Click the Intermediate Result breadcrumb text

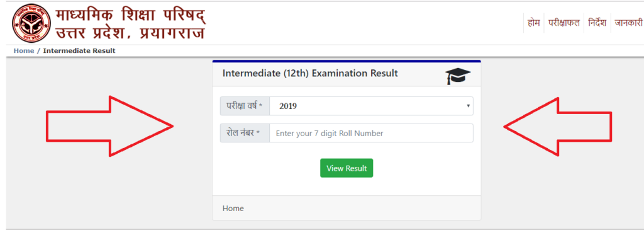coord(79,51)
